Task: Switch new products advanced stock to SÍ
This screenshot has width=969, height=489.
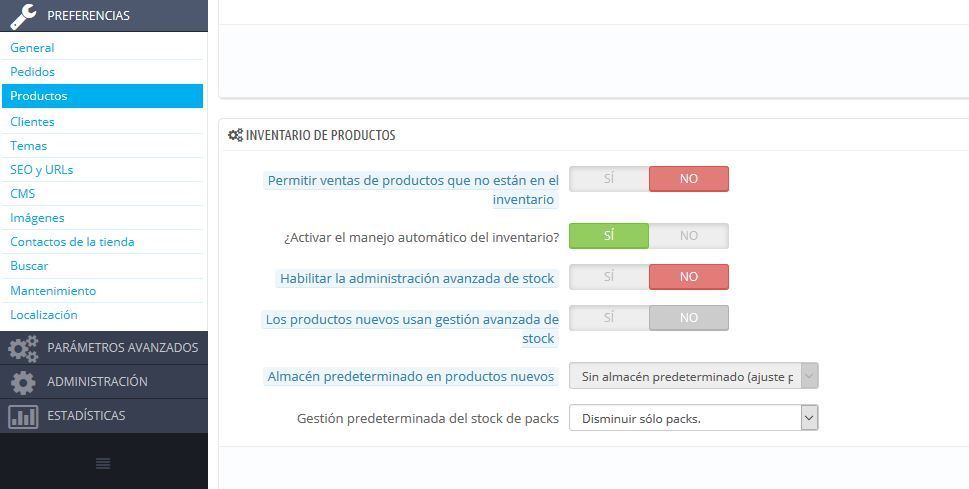Action: [x=609, y=318]
